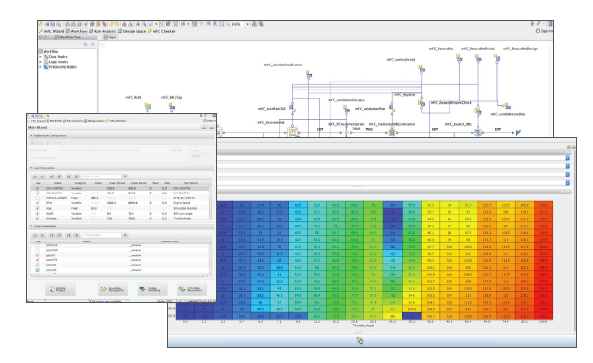The height and width of the screenshot is (363, 593).
Task: Select the mFC_RecordNoDesign node icon
Action: tap(497, 58)
